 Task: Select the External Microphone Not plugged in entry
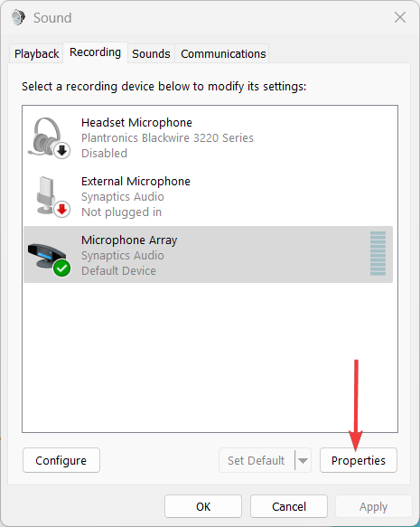coord(208,197)
